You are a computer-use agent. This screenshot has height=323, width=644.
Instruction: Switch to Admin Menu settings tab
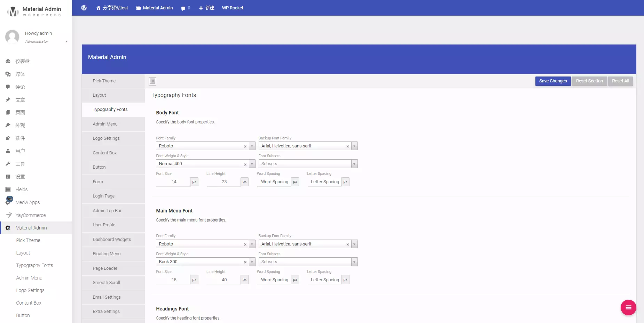pyautogui.click(x=113, y=124)
